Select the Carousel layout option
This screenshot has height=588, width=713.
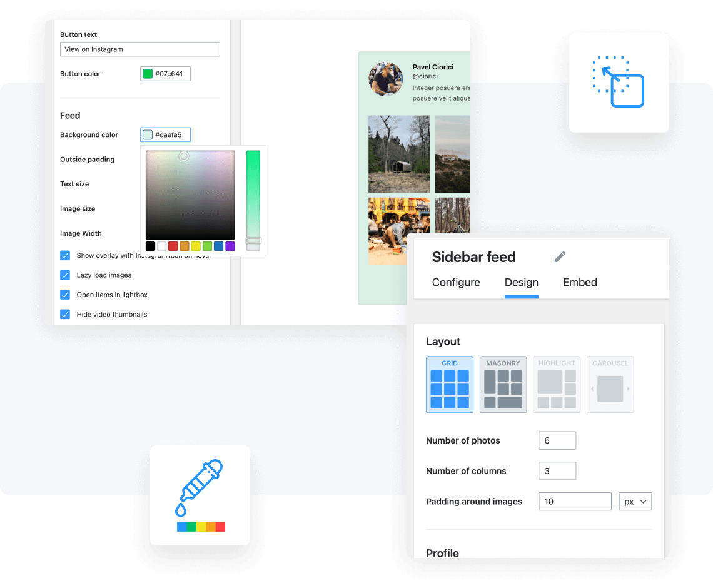610,384
